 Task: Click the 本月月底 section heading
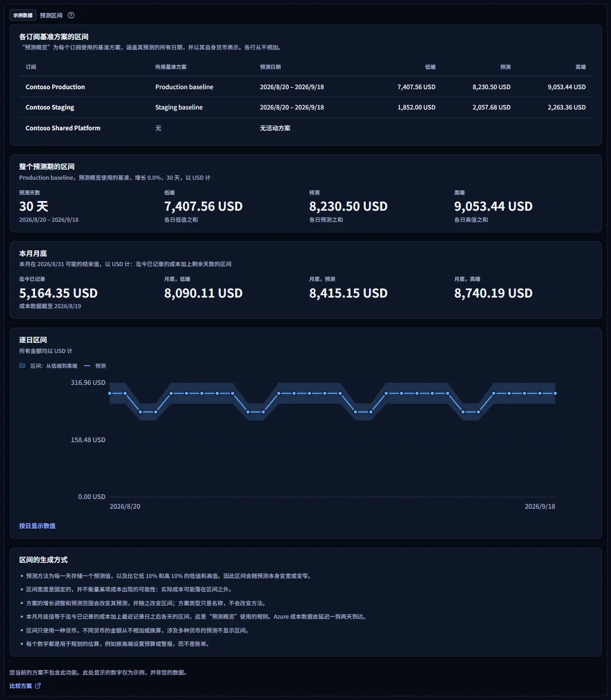pyautogui.click(x=33, y=253)
